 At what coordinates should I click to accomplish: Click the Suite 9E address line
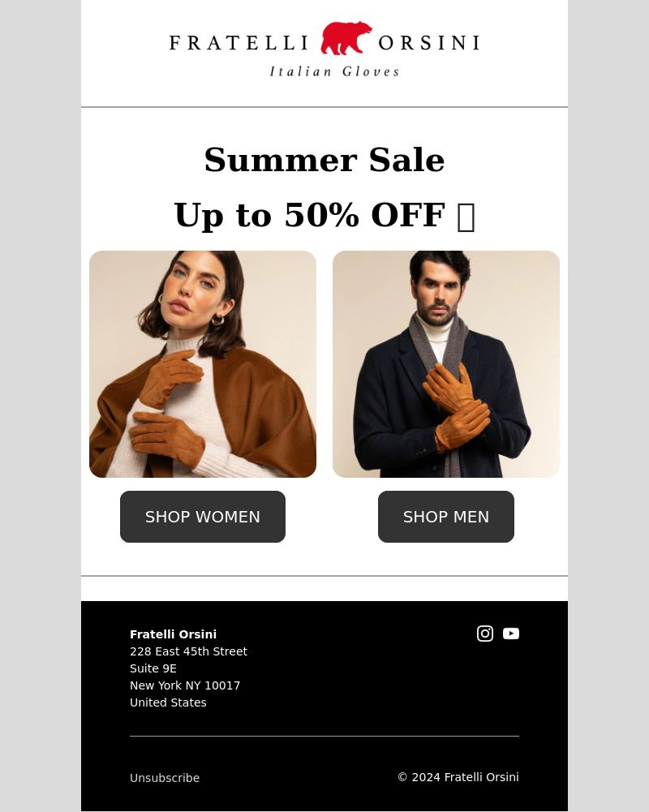(153, 668)
